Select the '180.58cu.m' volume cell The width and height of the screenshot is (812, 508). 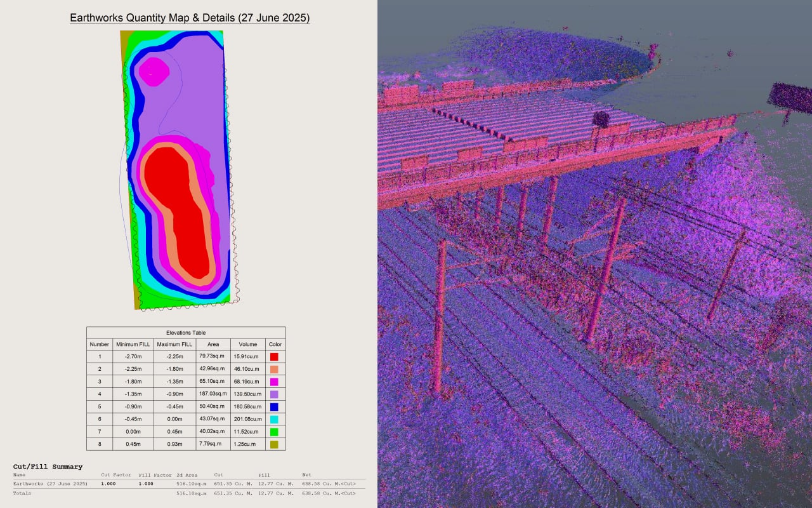(247, 406)
